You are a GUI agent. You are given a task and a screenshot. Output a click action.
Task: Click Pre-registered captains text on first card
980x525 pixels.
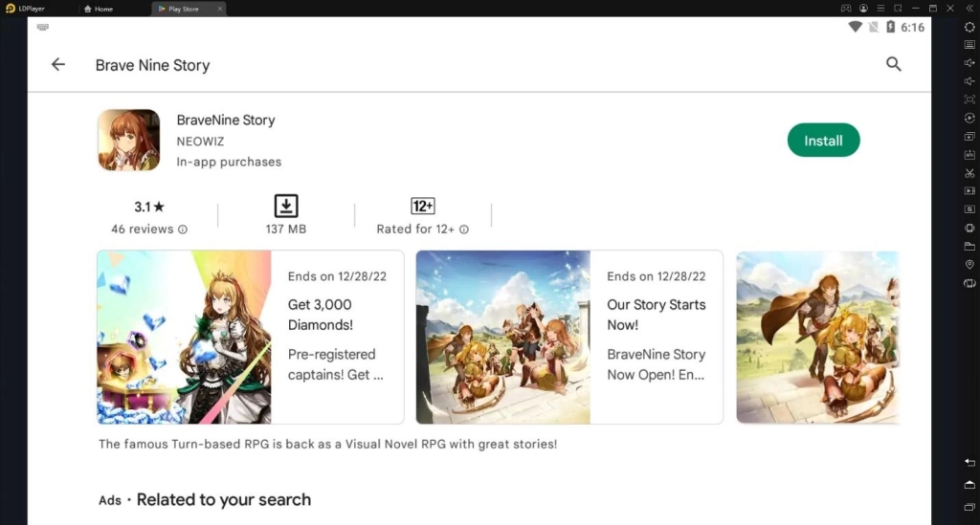tap(335, 364)
